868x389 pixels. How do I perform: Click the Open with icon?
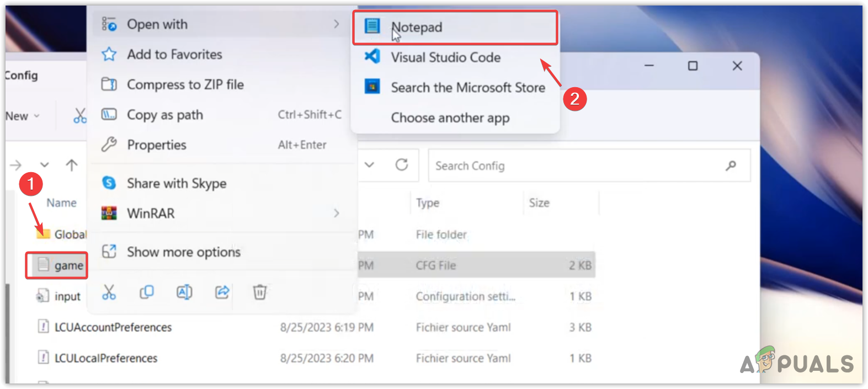click(x=109, y=24)
